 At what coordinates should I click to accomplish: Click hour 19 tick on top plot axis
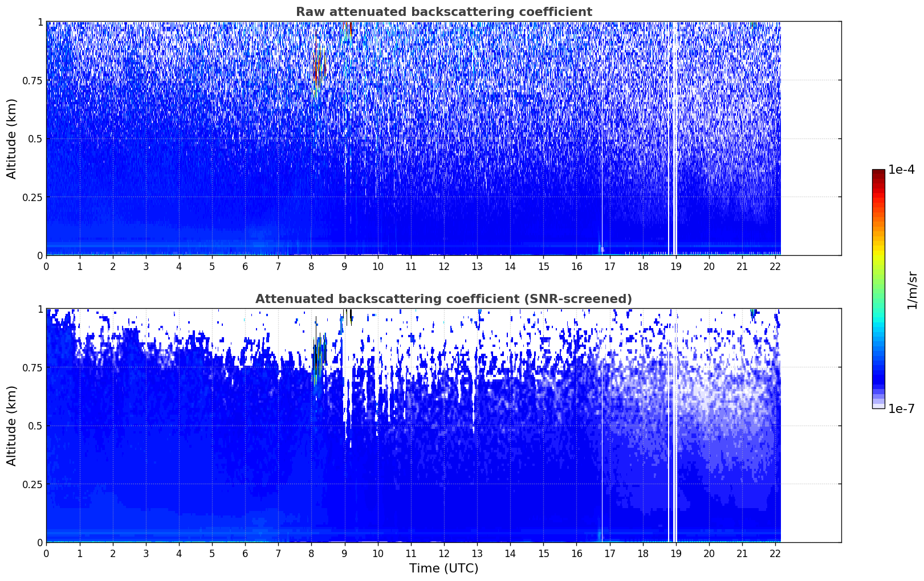675,266
